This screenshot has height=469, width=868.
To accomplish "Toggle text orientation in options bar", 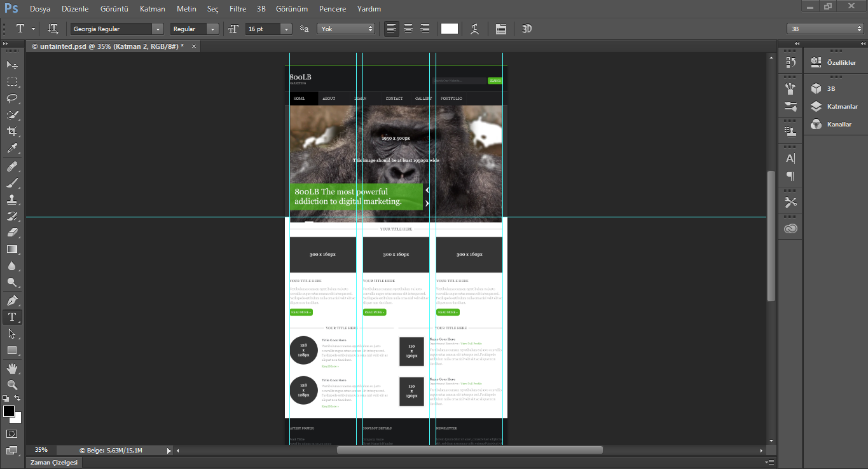I will click(x=53, y=29).
